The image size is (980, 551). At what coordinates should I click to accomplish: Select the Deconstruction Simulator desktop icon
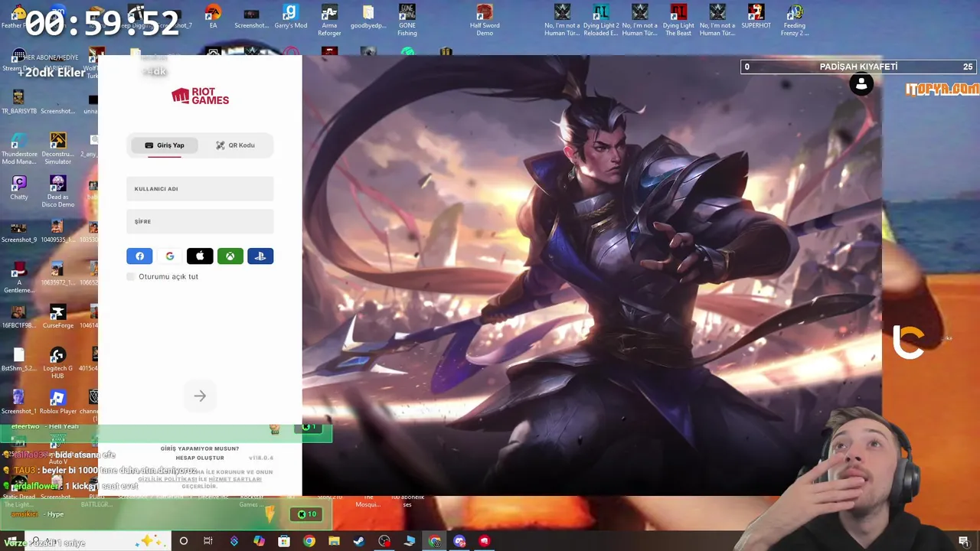[57, 149]
